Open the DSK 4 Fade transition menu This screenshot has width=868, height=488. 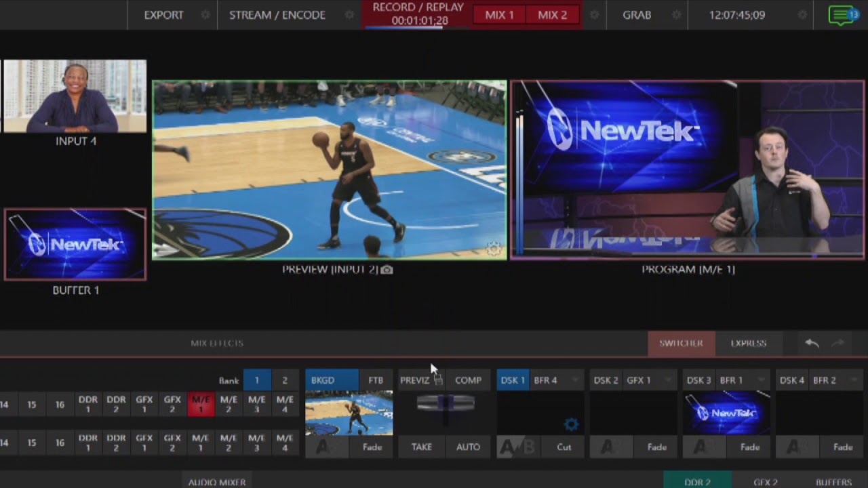pyautogui.click(x=842, y=447)
